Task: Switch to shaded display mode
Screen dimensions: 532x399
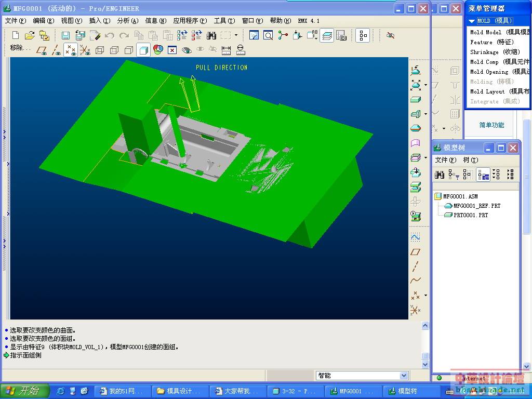Action: click(x=143, y=50)
